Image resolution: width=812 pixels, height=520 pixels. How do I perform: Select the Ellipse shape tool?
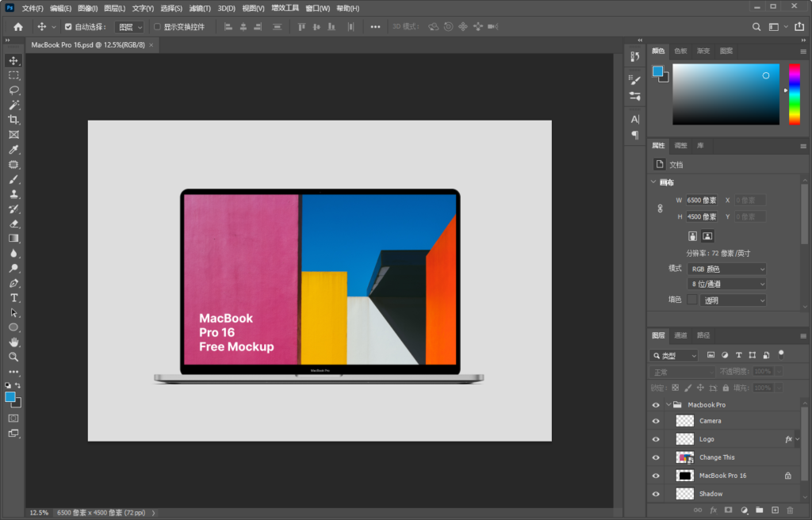(13, 327)
